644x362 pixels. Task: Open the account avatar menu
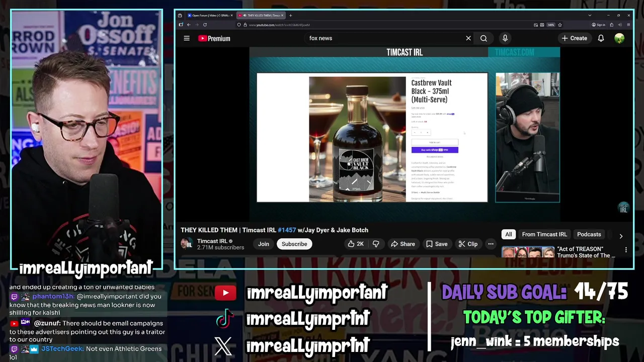pyautogui.click(x=619, y=38)
